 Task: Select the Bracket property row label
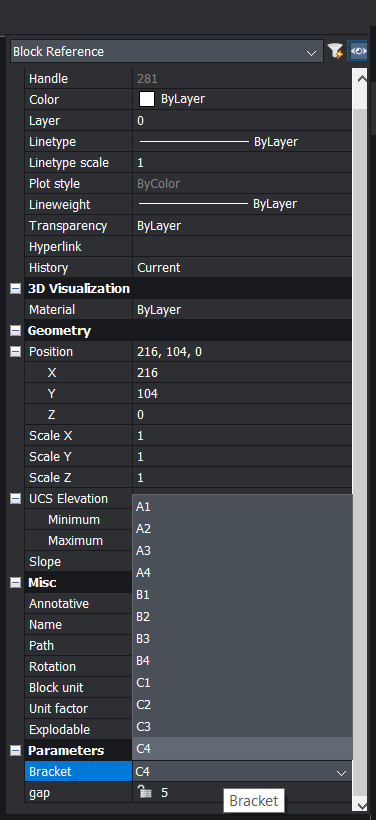(x=78, y=771)
